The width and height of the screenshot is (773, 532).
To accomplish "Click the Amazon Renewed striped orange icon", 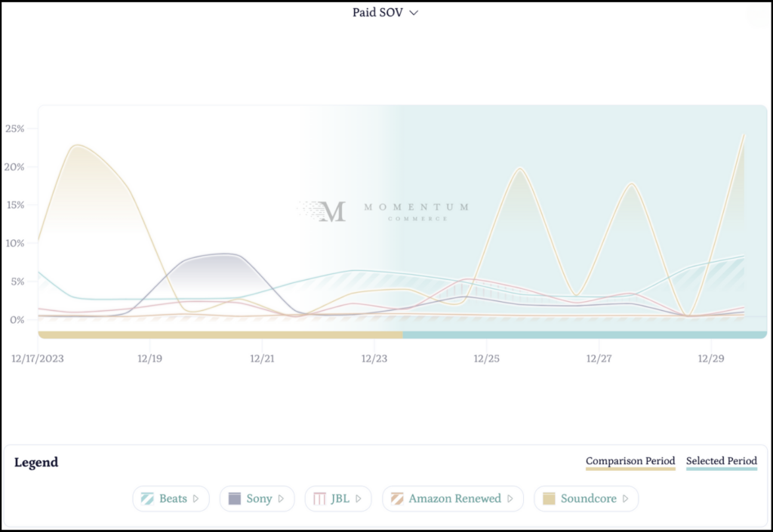I will [x=396, y=499].
